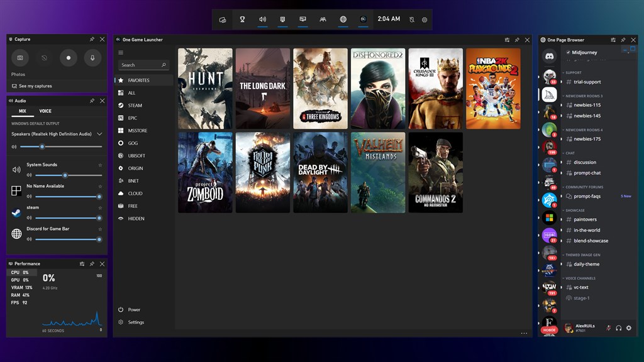Toggle the Capture widget from Game Bar
The width and height of the screenshot is (644, 362).
pyautogui.click(x=282, y=19)
